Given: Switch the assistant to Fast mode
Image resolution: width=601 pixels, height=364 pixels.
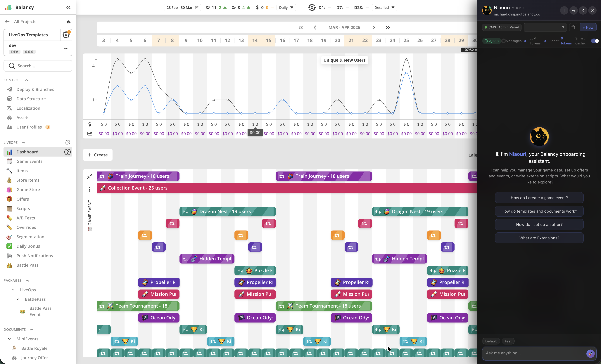Looking at the screenshot, I should (x=508, y=341).
